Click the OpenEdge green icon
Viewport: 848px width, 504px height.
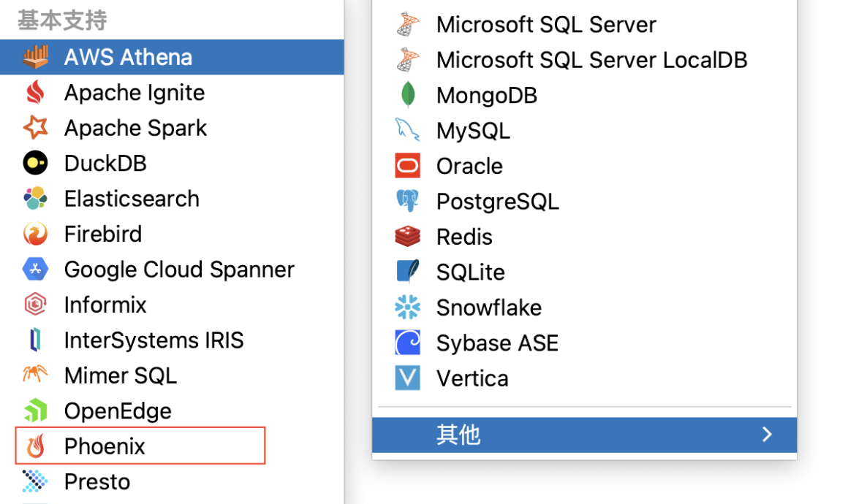(x=36, y=411)
